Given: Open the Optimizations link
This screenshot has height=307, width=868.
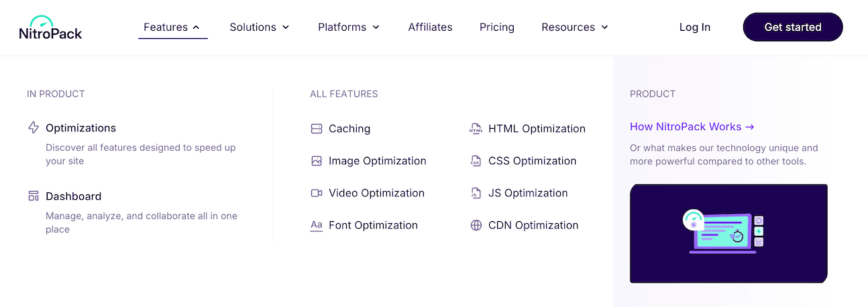Looking at the screenshot, I should point(80,128).
